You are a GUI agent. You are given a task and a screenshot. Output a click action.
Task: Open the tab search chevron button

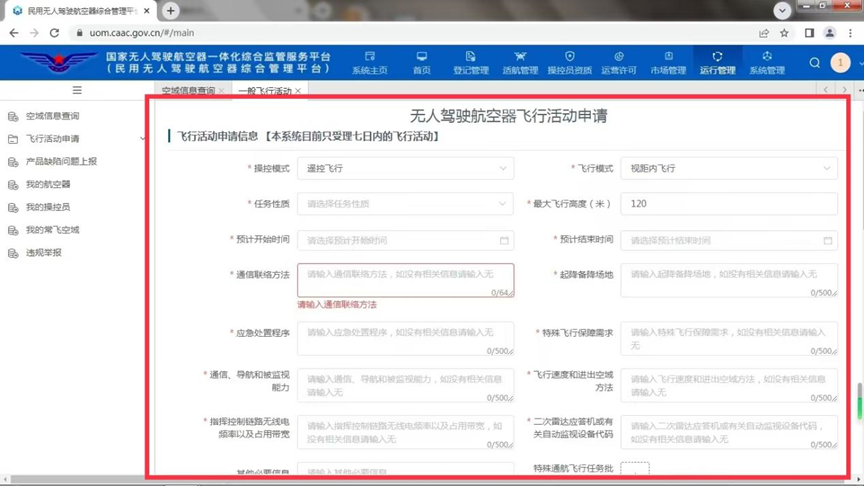[782, 10]
